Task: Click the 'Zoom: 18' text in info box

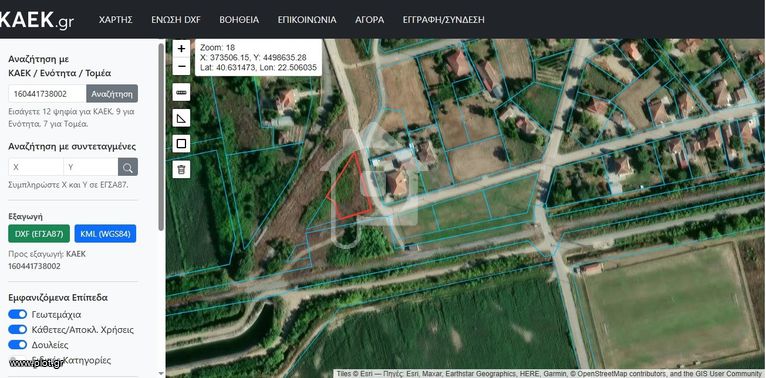Action: click(217, 47)
